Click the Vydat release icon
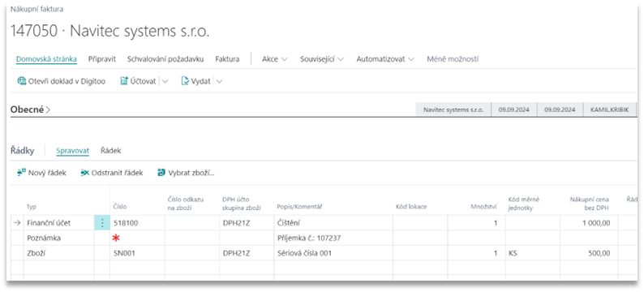Viewport: 644px width, 292px height. 185,81
